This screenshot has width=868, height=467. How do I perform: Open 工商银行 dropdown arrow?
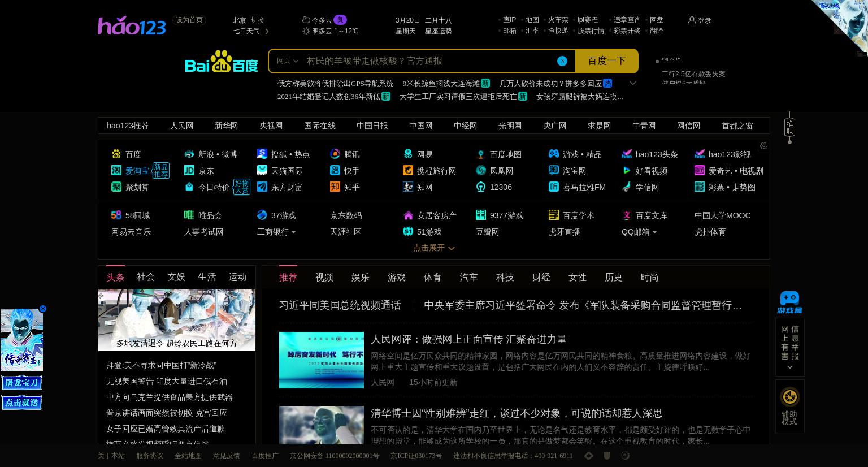tap(293, 232)
